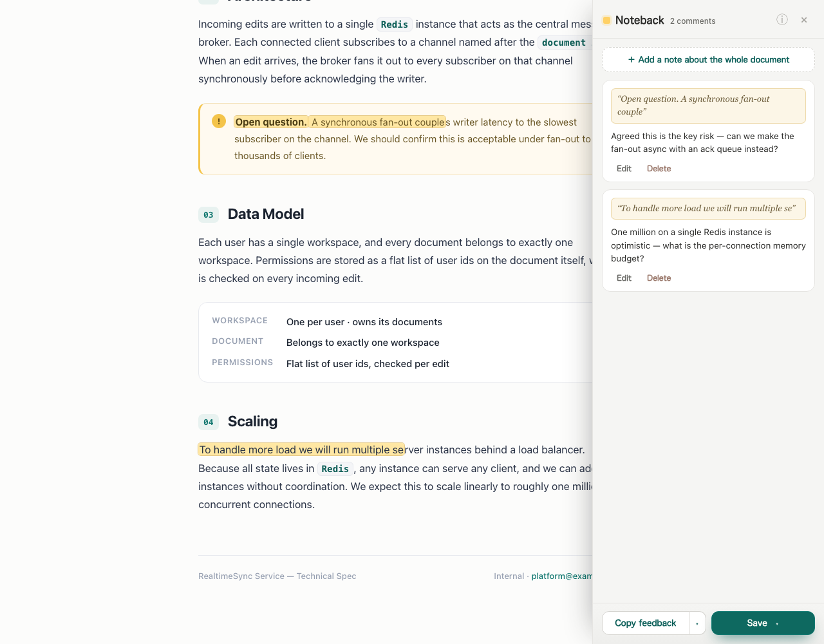Click the "document" code tag
This screenshot has height=644, width=824.
(564, 43)
